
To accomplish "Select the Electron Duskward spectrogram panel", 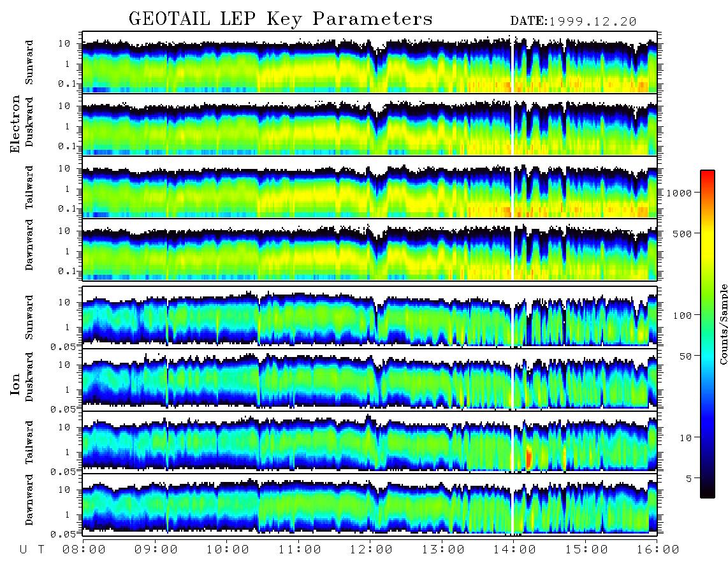I will click(370, 124).
